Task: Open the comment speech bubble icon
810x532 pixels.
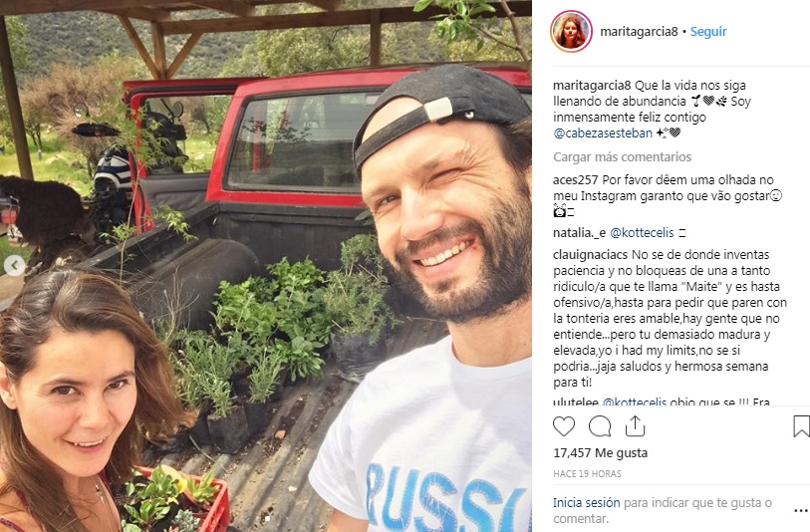Action: pyautogui.click(x=600, y=426)
